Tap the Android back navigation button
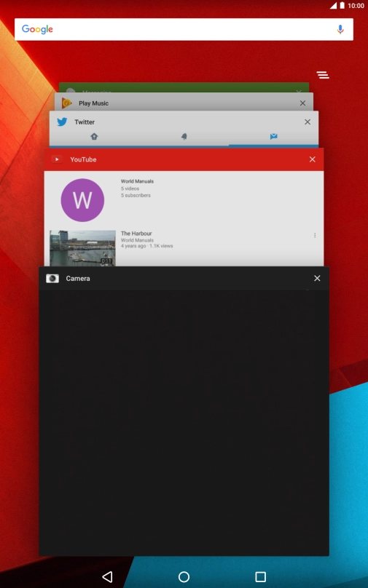 point(107,577)
